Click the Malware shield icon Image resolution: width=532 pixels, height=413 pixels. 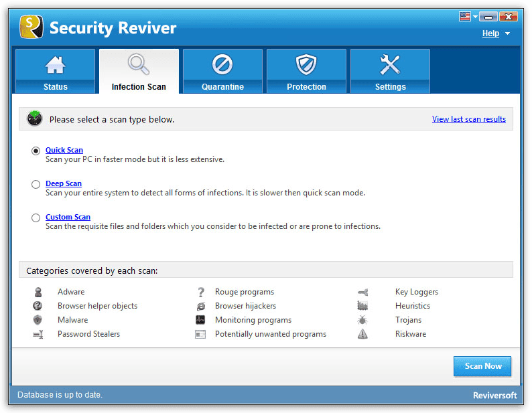(x=38, y=320)
